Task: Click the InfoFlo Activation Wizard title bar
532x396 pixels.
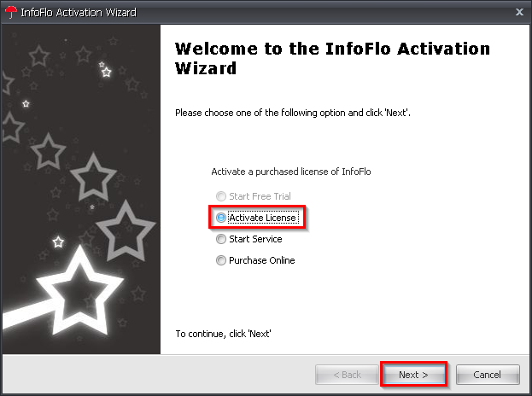Action: tap(266, 12)
